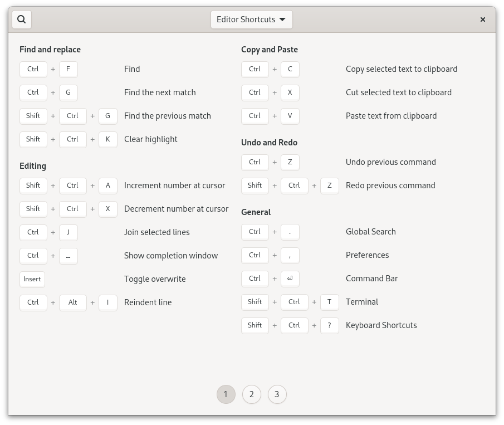Click the General section heading
504x425 pixels.
coord(256,212)
